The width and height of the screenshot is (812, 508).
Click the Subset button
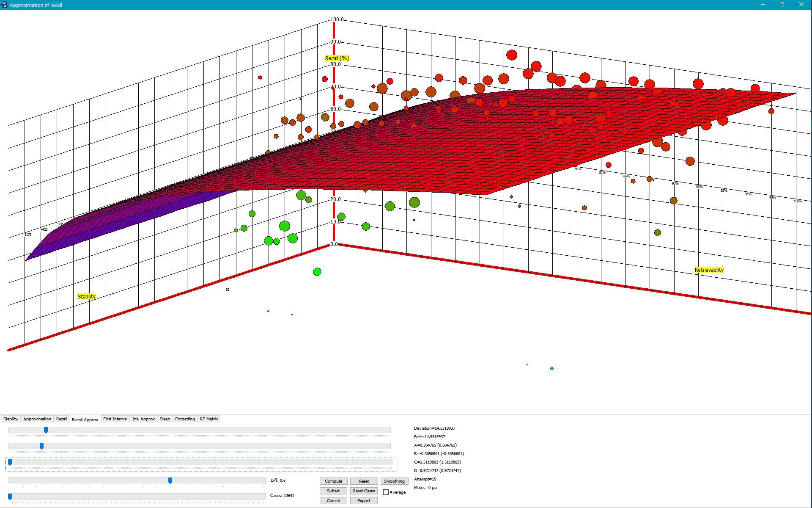[x=333, y=491]
